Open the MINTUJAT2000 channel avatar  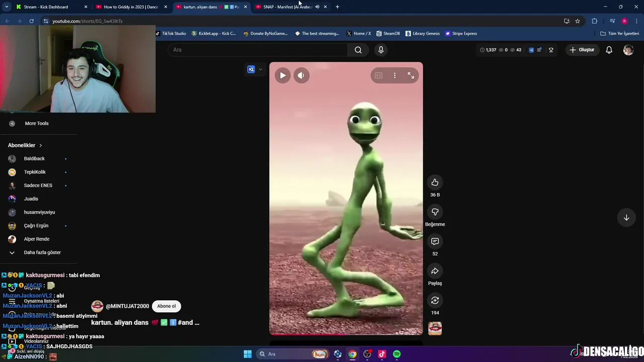[x=97, y=306]
